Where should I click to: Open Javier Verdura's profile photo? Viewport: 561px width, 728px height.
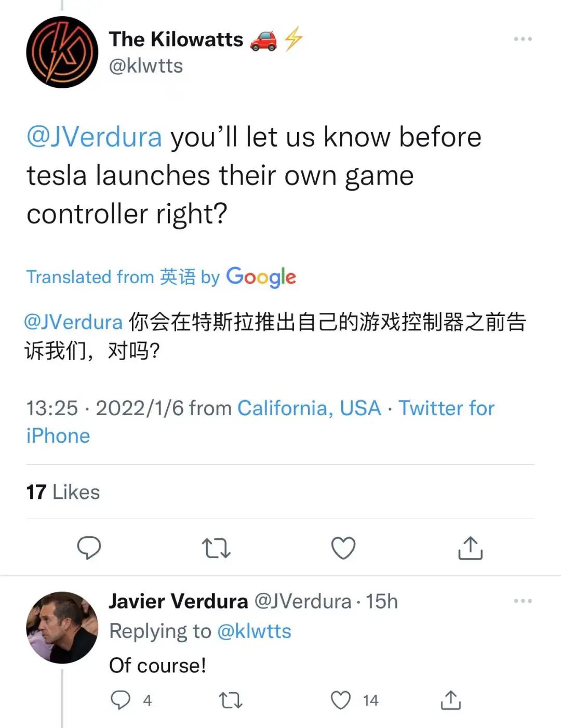pos(62,627)
